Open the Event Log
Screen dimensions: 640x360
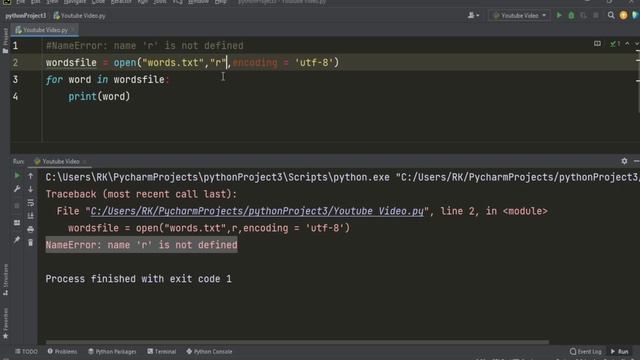pos(585,351)
